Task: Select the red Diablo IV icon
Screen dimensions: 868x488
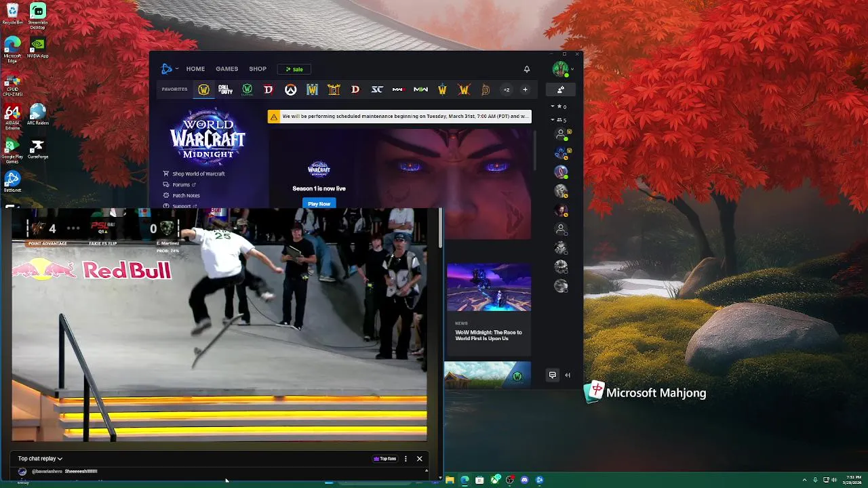Action: 269,89
